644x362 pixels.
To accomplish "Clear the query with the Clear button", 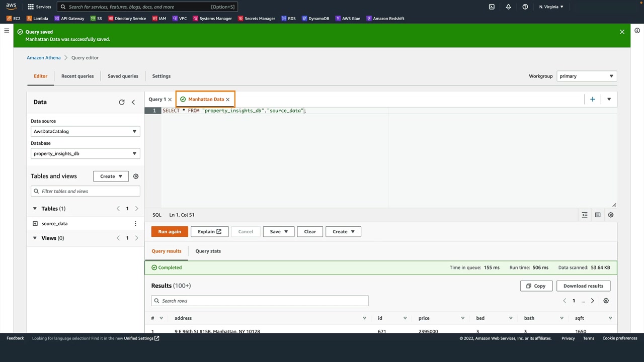I will 310,232.
